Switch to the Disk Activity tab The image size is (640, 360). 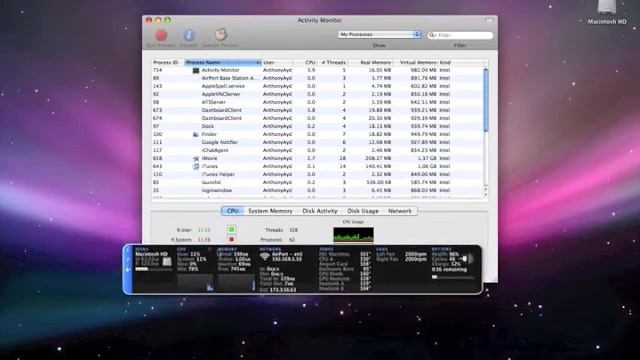point(320,211)
